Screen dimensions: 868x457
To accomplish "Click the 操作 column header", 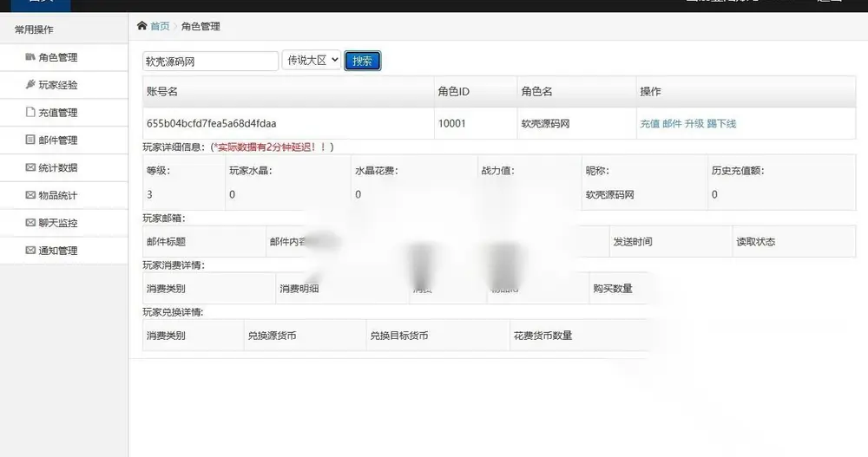I will [x=650, y=91].
